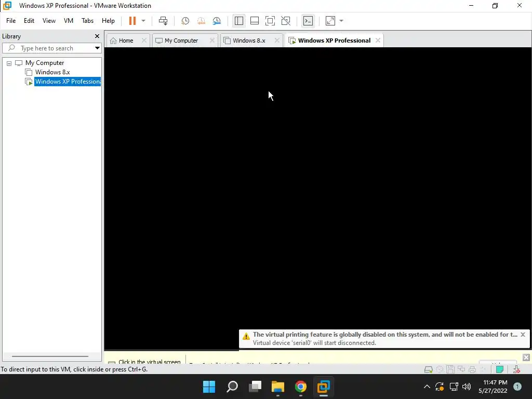Click the floppy drive status icon
Viewport: 532px width, 399px height.
pyautogui.click(x=450, y=369)
